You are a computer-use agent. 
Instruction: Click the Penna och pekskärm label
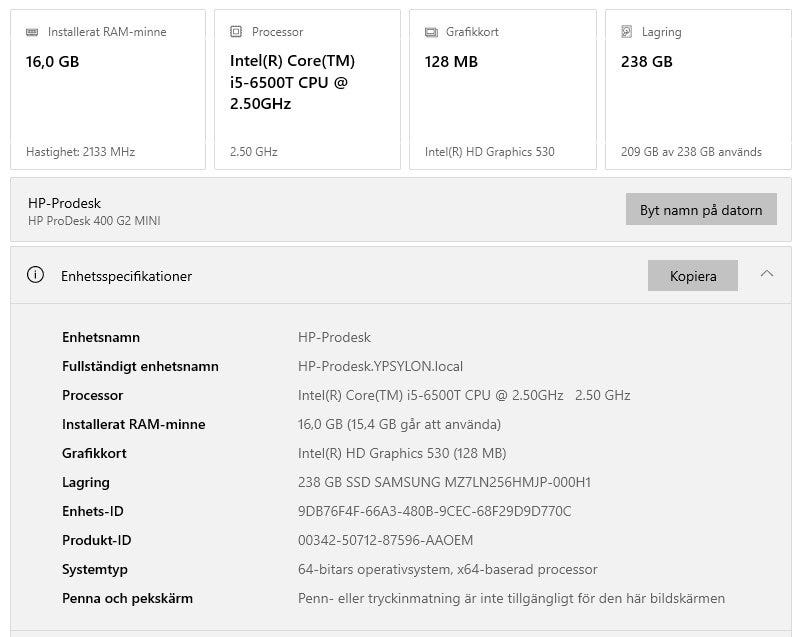127,598
